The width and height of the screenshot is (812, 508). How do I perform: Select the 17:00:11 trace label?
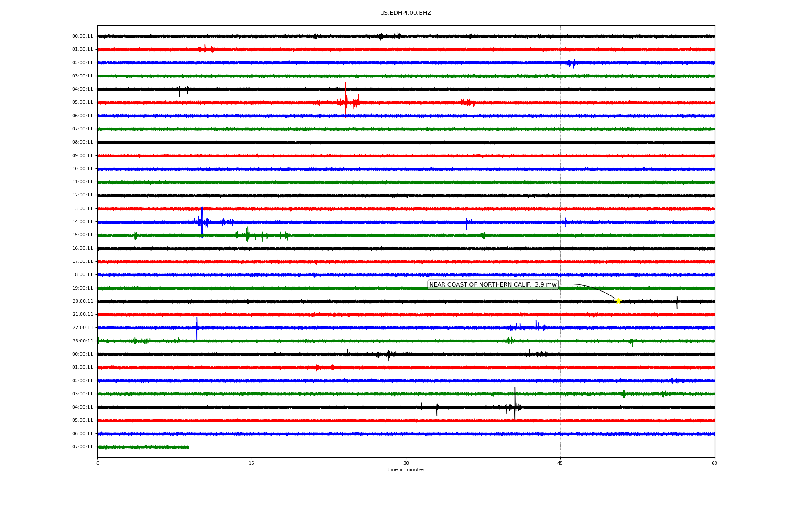tap(82, 262)
